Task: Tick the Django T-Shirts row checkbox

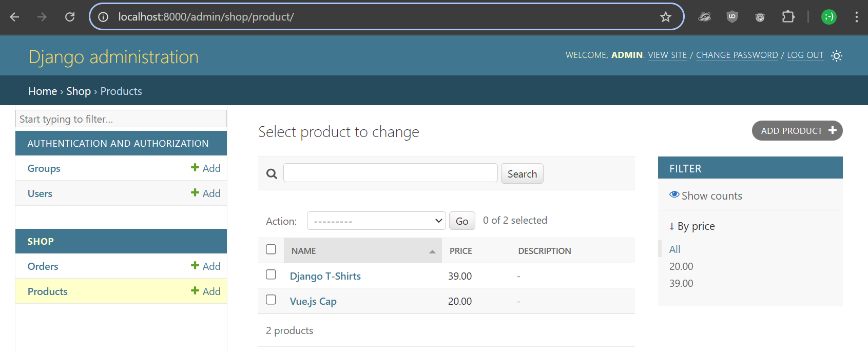Action: pyautogui.click(x=271, y=274)
